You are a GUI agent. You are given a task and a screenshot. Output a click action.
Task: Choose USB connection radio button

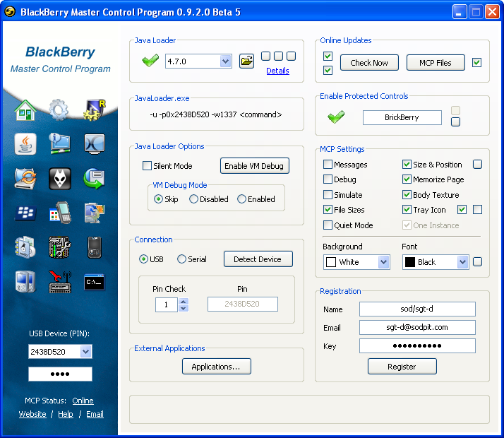tap(143, 259)
